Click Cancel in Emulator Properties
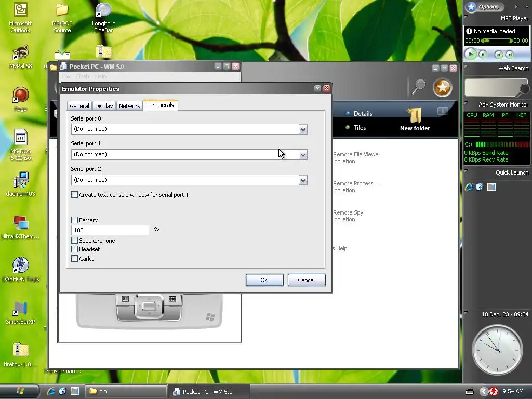 (307, 280)
